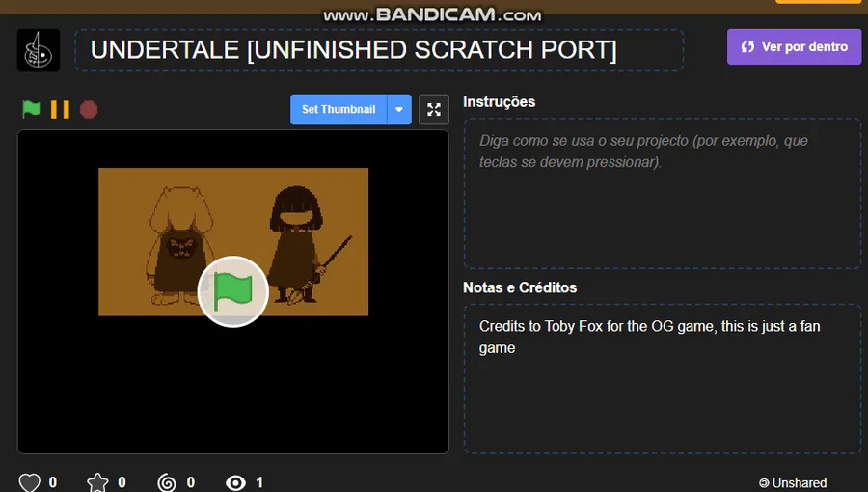
Task: Click the Unshared status label
Action: tap(793, 483)
